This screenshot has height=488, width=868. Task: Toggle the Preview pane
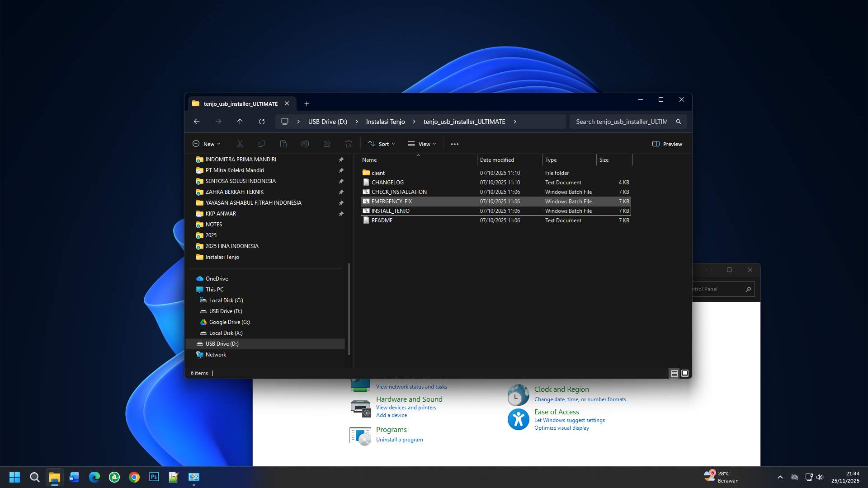point(667,144)
